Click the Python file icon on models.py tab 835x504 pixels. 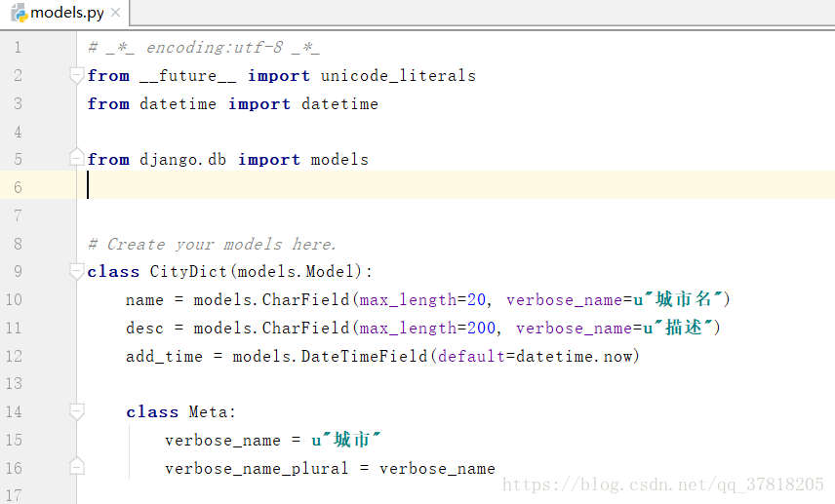pyautogui.click(x=20, y=13)
